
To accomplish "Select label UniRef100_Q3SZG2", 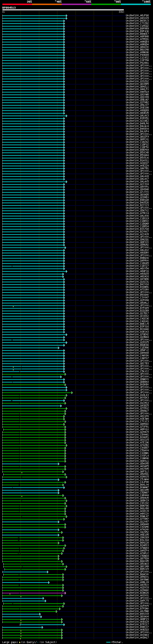I will pos(137,81).
